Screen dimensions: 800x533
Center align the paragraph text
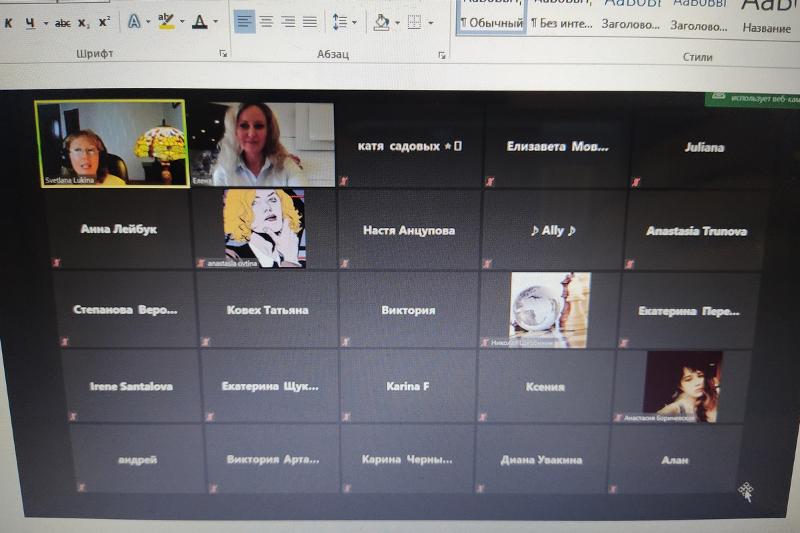pos(267,21)
